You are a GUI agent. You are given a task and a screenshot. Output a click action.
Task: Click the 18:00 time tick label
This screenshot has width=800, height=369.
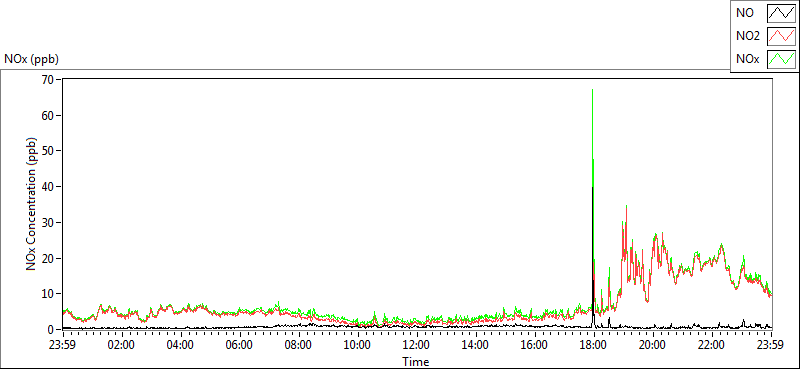[x=594, y=344]
